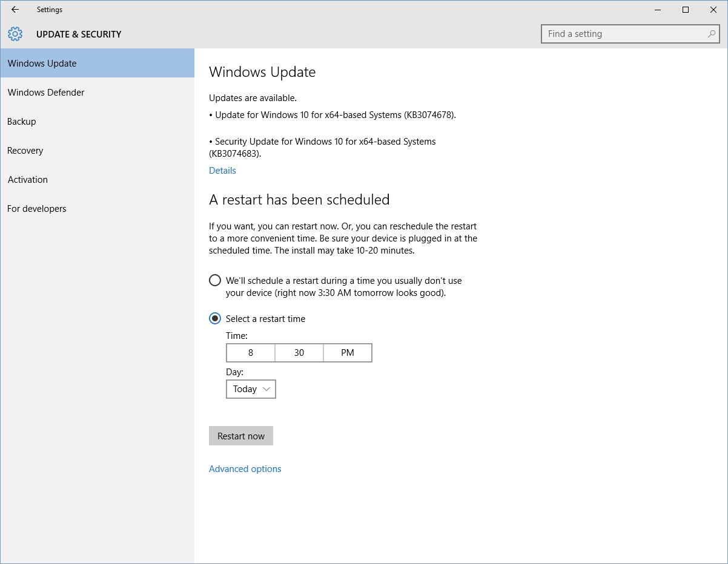Viewport: 728px width, 564px height.
Task: Go back with the back arrow
Action: (x=15, y=10)
